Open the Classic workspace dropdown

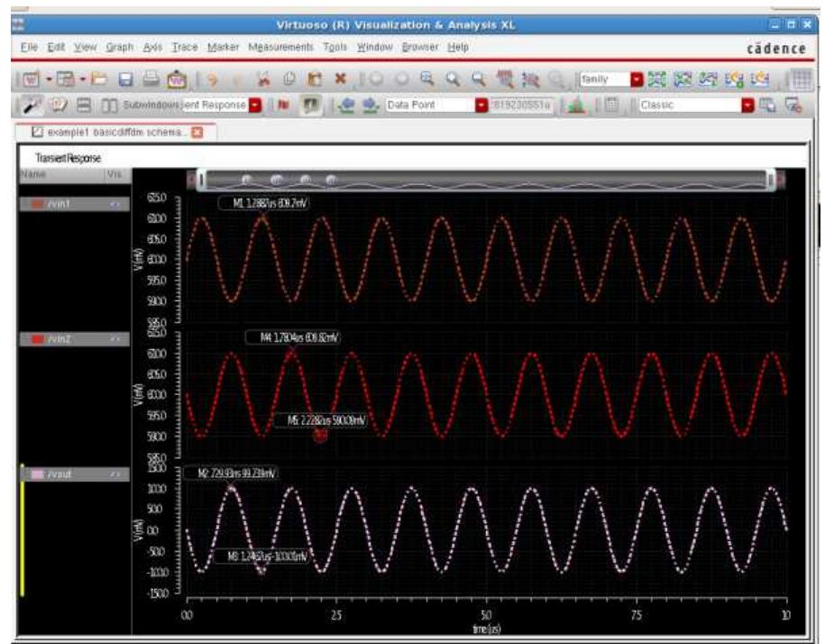pos(696,105)
